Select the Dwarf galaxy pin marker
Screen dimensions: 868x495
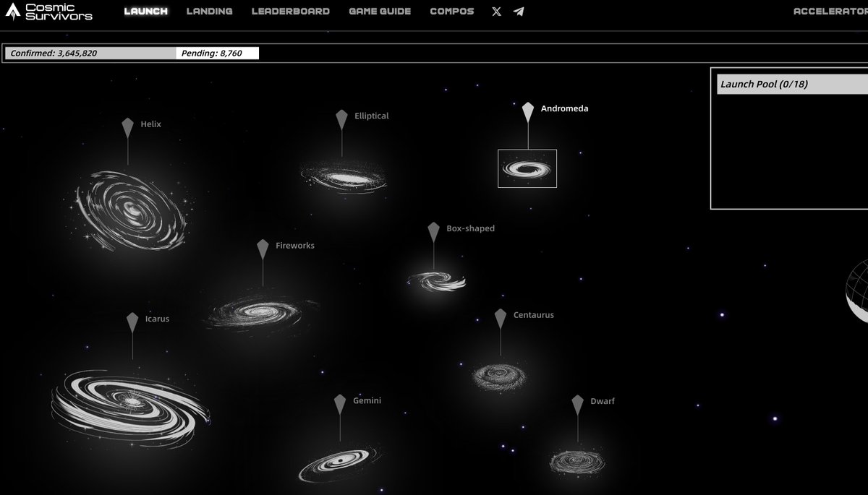coord(577,405)
